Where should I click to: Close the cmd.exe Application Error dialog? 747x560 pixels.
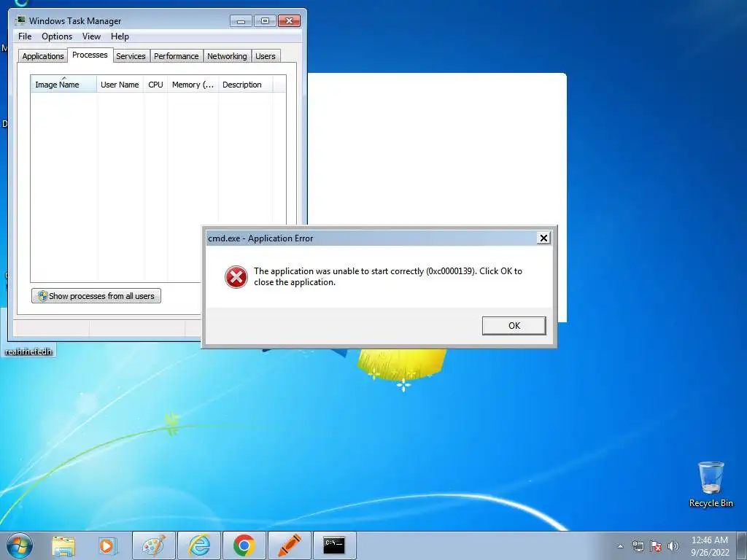pyautogui.click(x=543, y=238)
